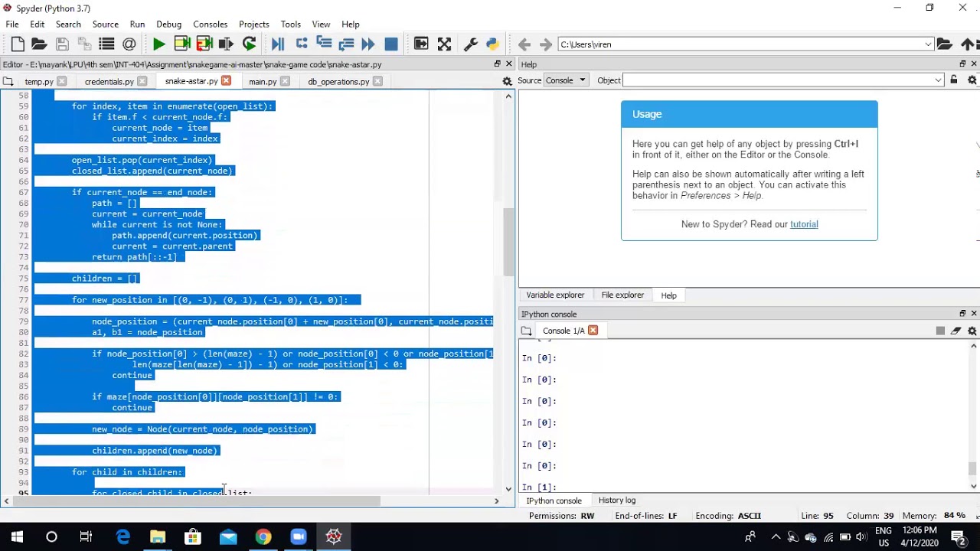Switch to db_operations.py editor tab
Screen dimensions: 980x551
(x=338, y=81)
